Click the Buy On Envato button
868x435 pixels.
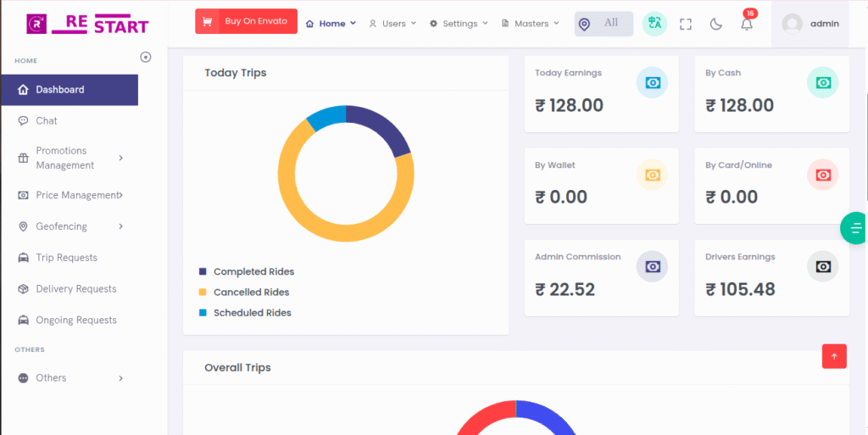(246, 21)
